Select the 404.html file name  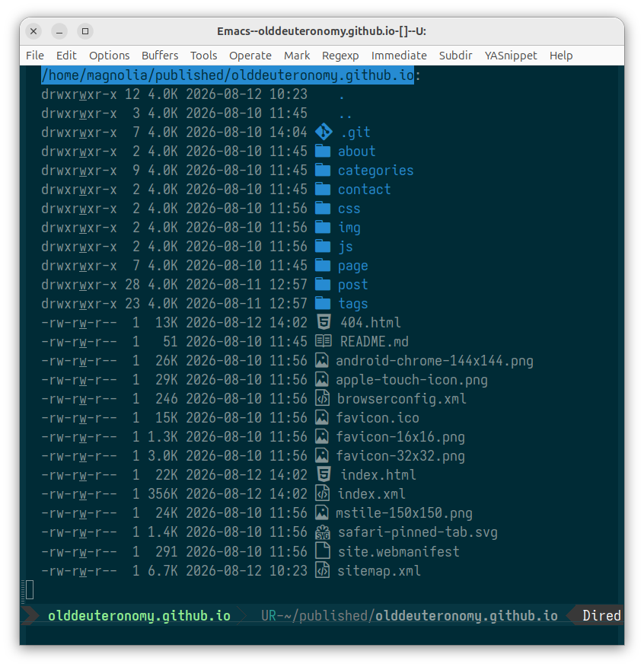click(370, 322)
